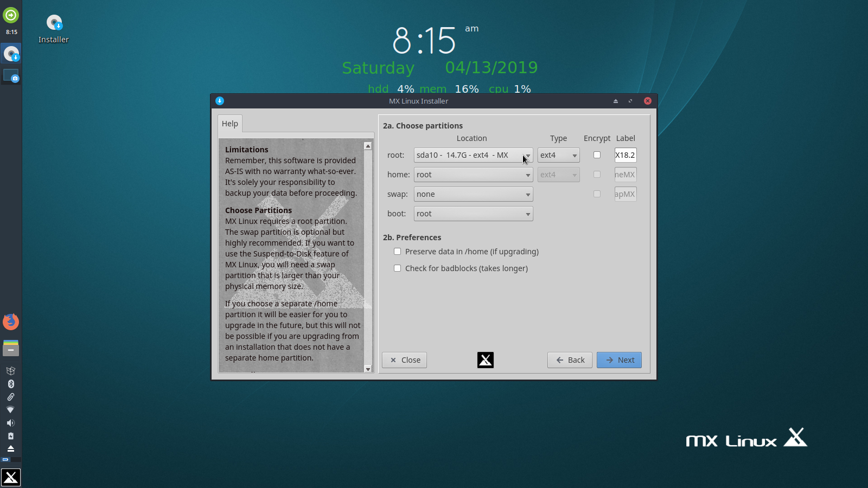Click the "Choose Partitions" help heading

[x=258, y=210]
